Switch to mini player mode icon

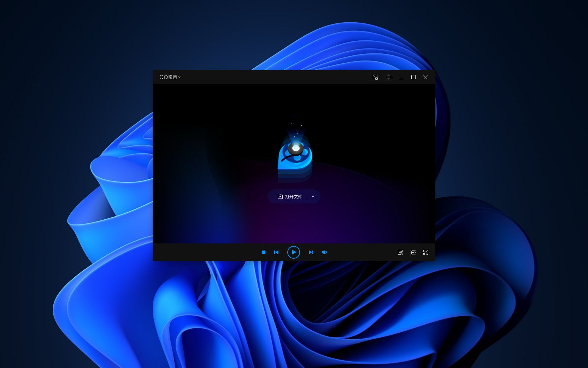(x=375, y=77)
